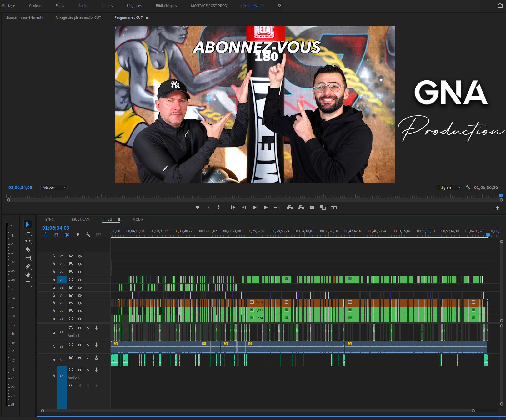Click the Share export icon at top right

500,6
